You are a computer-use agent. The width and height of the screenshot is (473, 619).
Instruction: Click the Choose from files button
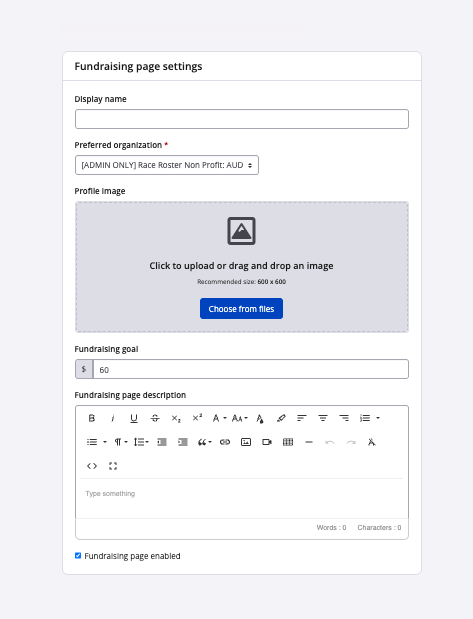pyautogui.click(x=241, y=309)
